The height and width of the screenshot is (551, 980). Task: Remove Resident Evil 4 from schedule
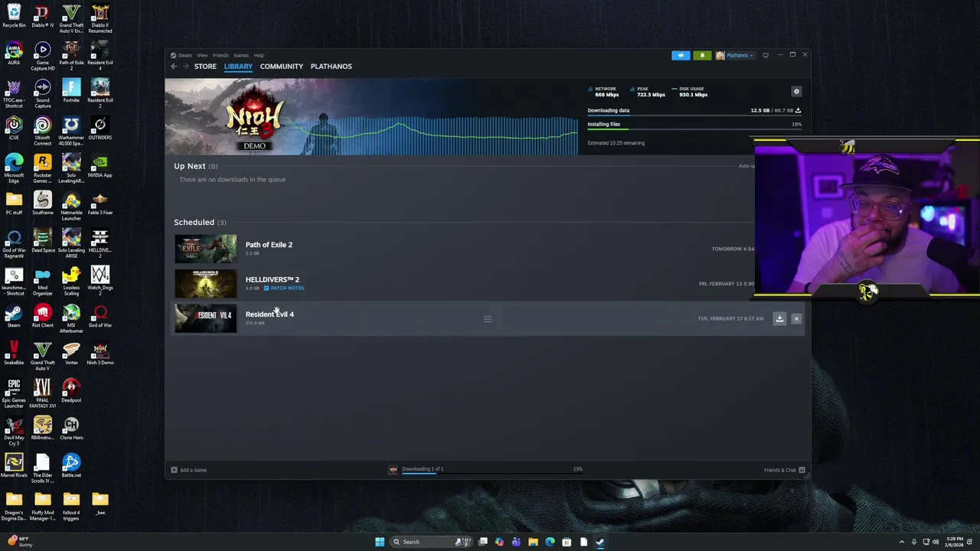pos(796,318)
